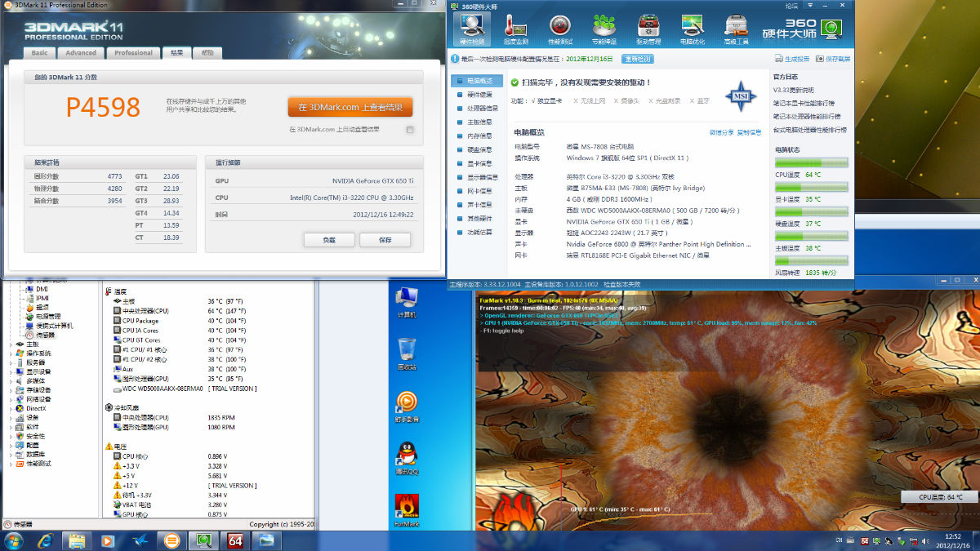Open Internet Explorer from taskbar
The image size is (980, 551).
pos(46,540)
